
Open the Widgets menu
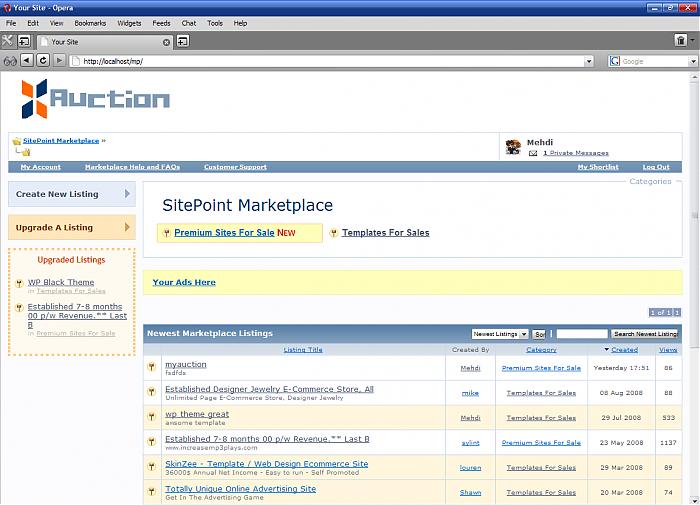pyautogui.click(x=129, y=22)
